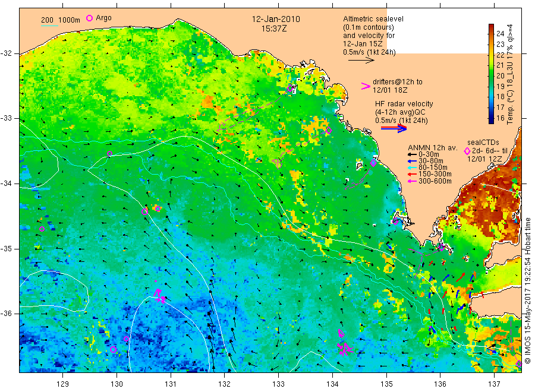Click drifter cluster near 130.8°E, -35.7
535x392 pixels.
tap(160, 296)
